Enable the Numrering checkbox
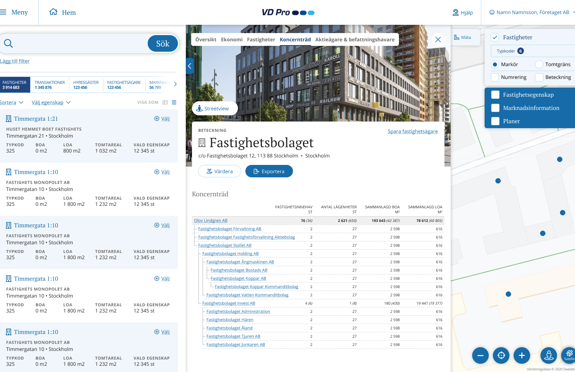The width and height of the screenshot is (575, 372). [x=495, y=77]
